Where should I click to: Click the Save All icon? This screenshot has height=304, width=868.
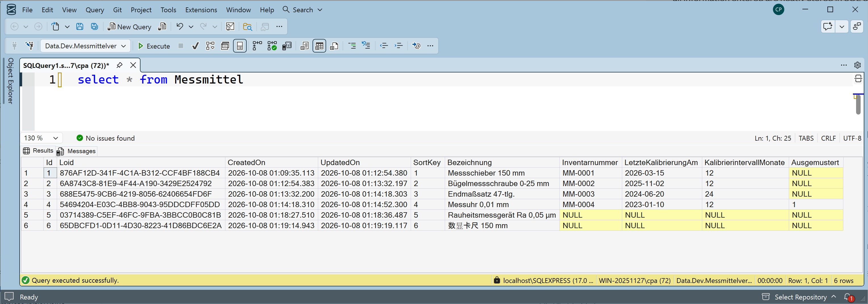tap(94, 27)
